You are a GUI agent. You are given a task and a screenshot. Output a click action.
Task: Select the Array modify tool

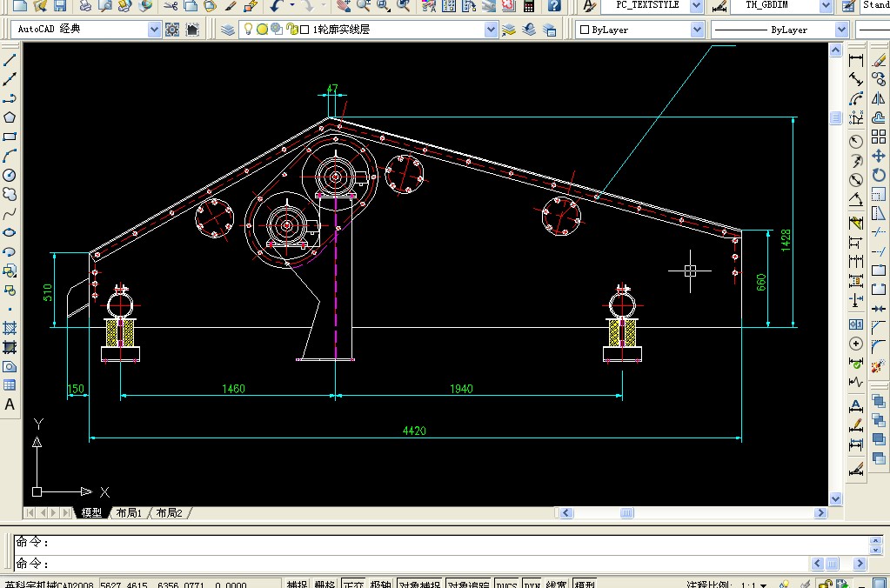pos(879,137)
